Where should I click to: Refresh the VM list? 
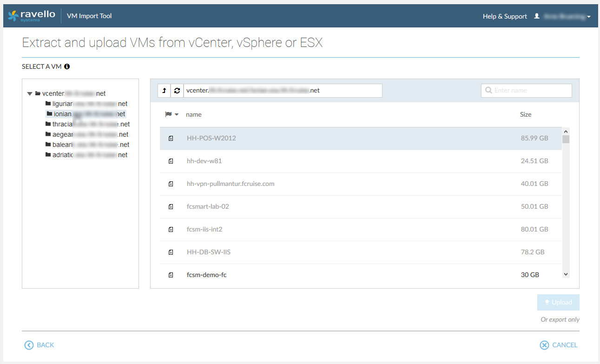tap(177, 91)
